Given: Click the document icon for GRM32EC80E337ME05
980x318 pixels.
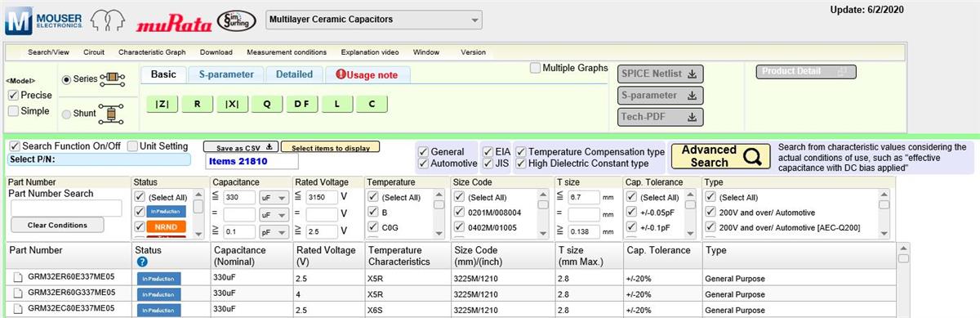Looking at the screenshot, I should [17, 309].
